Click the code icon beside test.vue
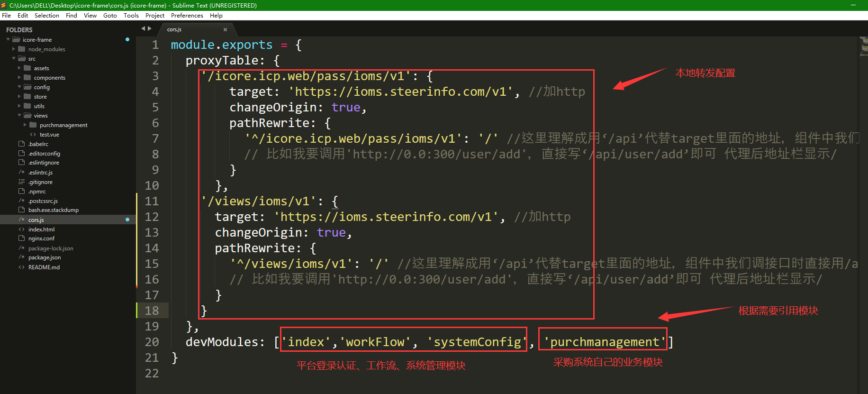The width and height of the screenshot is (868, 394). click(x=33, y=135)
